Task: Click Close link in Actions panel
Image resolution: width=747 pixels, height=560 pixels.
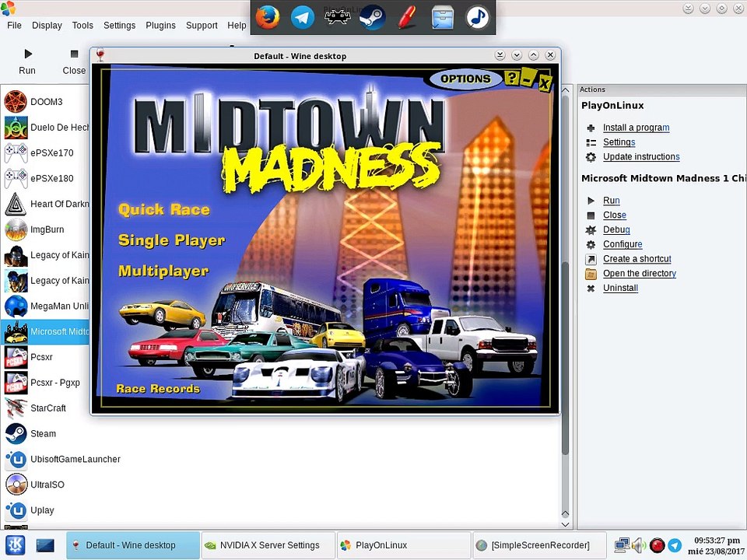Action: pos(615,215)
